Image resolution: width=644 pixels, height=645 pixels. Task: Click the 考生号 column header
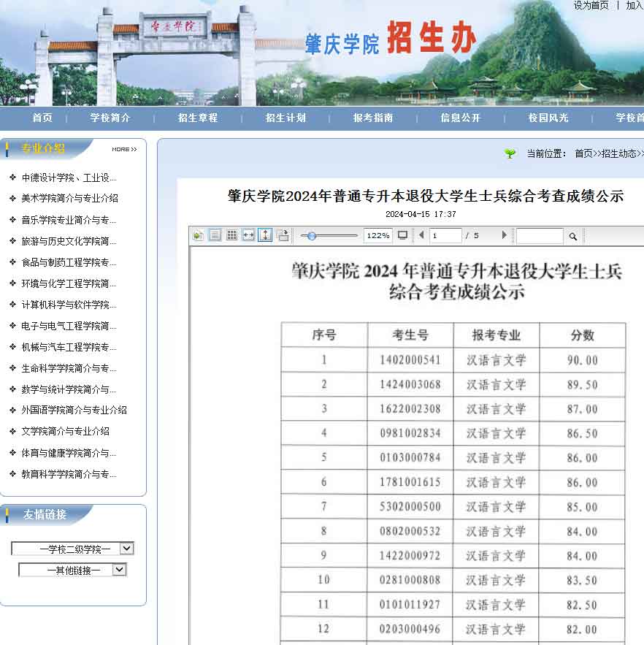pos(410,335)
